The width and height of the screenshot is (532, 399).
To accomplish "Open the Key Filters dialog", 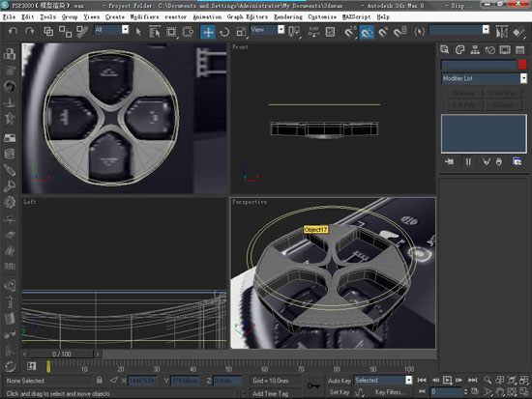I will pyautogui.click(x=390, y=392).
